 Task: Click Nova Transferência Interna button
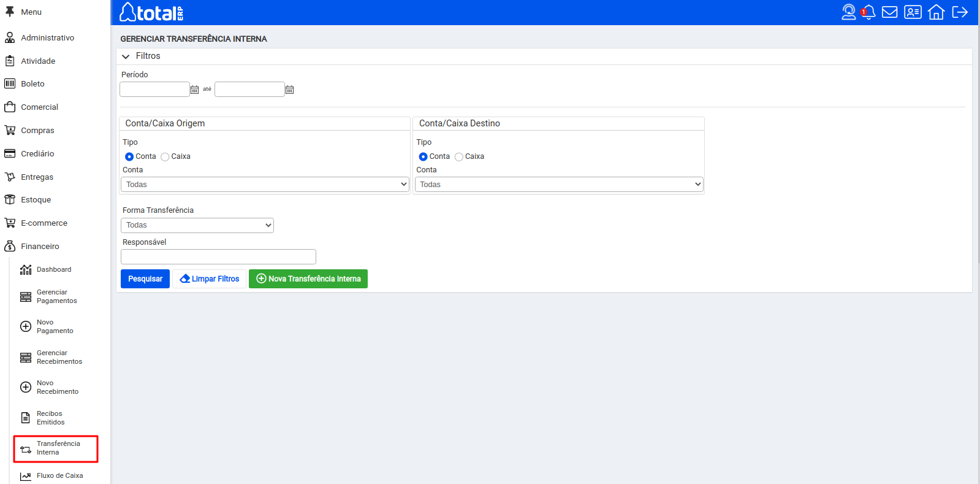[308, 279]
